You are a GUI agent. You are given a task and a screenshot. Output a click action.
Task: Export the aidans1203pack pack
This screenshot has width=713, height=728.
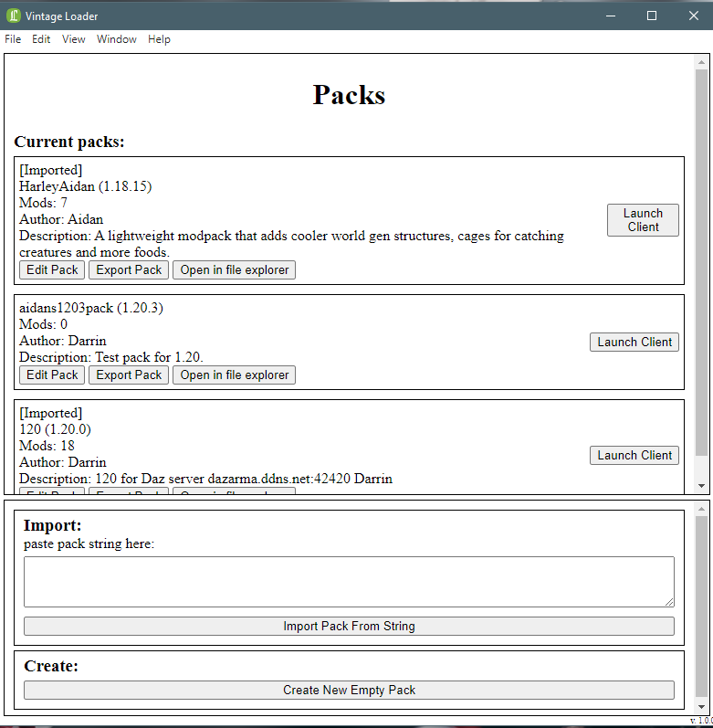tap(129, 375)
